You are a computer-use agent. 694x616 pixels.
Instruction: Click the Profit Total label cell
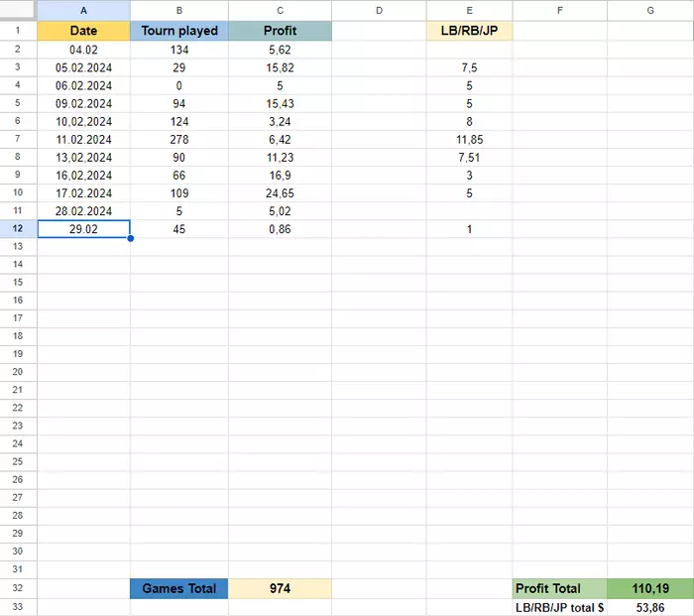(x=560, y=588)
